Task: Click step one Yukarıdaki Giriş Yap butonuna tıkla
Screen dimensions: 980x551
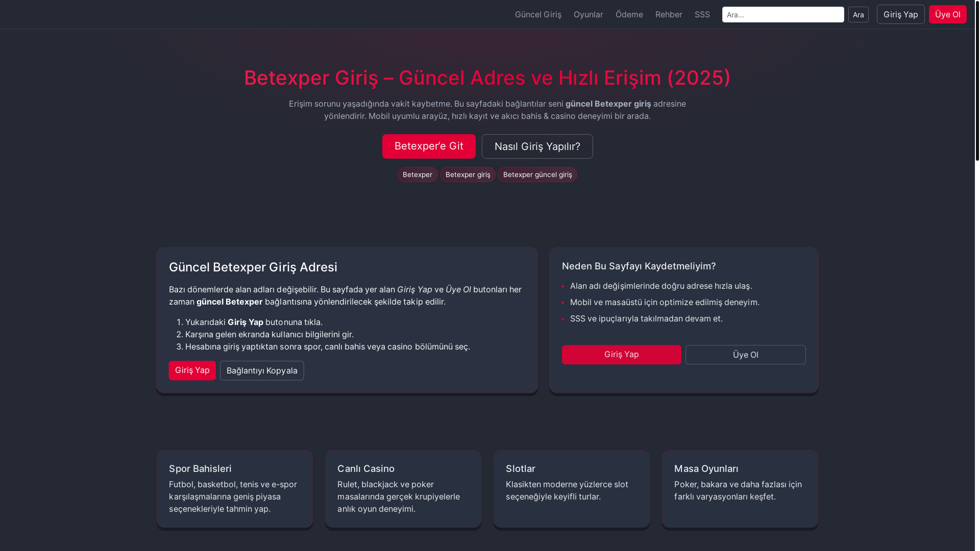Action: coord(254,322)
